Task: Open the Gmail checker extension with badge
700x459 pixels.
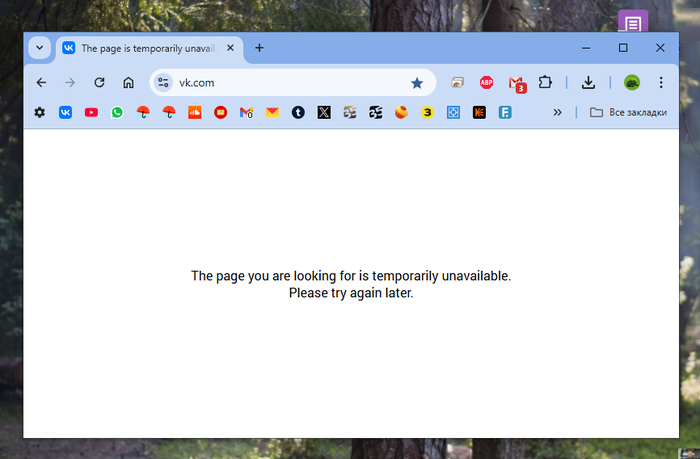Action: [516, 83]
